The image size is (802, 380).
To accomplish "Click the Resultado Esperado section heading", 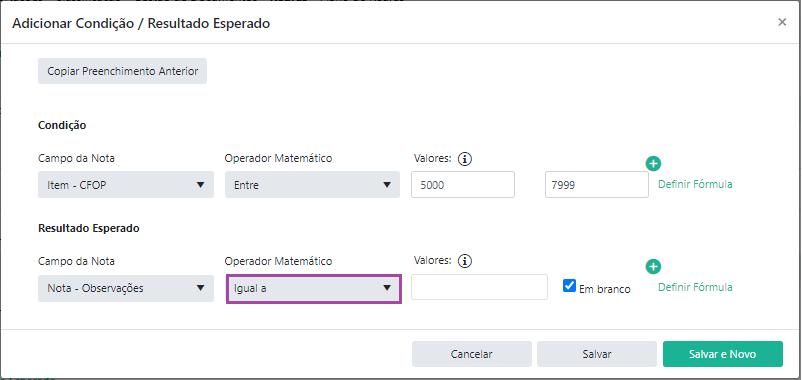I will 88,229.
